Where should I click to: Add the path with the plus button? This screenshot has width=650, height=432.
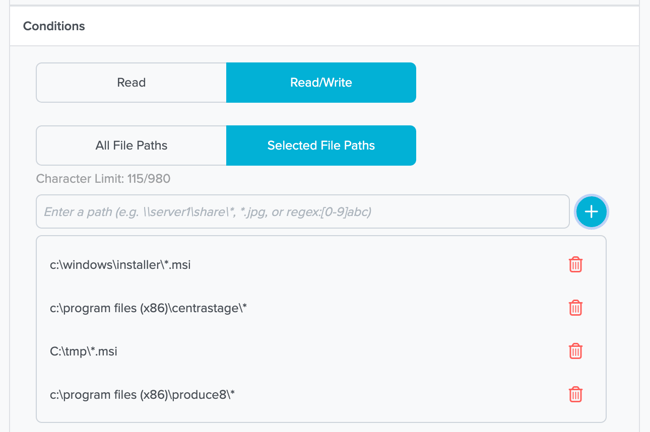point(591,212)
